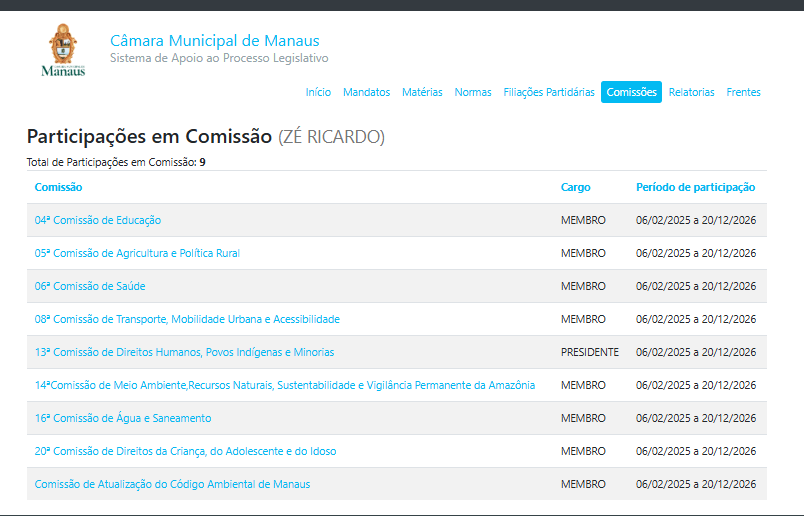The width and height of the screenshot is (804, 516).
Task: Click the 06ª Comissão de Saúde link
Action: point(90,286)
